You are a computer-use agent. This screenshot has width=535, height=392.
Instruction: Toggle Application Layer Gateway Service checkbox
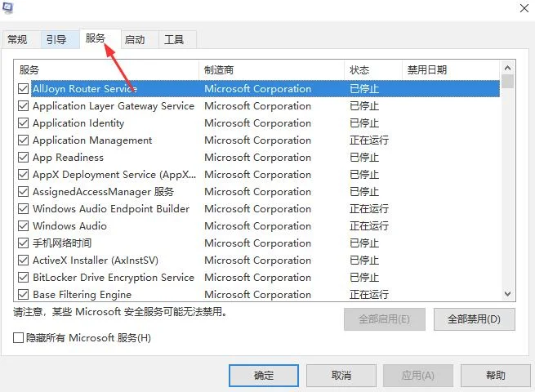(23, 106)
